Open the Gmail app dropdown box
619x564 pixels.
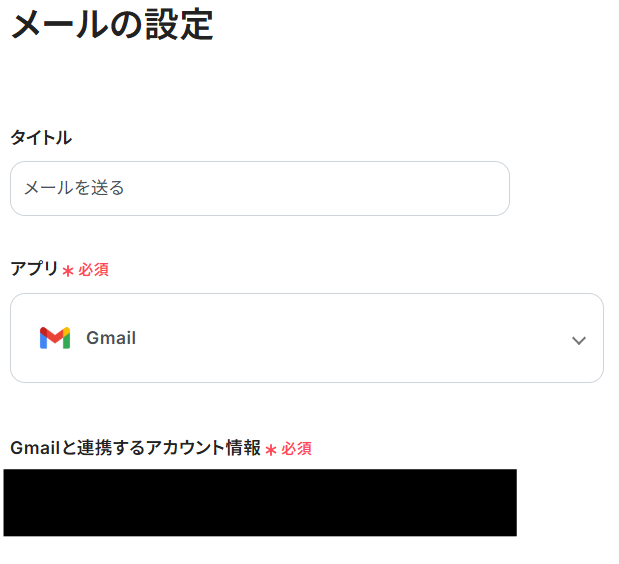[307, 338]
